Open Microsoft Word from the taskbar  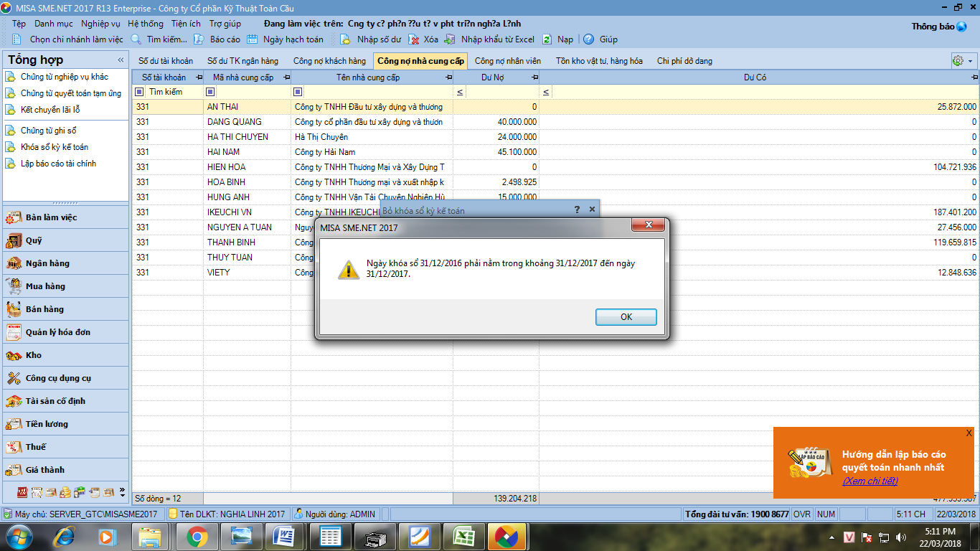(x=285, y=537)
